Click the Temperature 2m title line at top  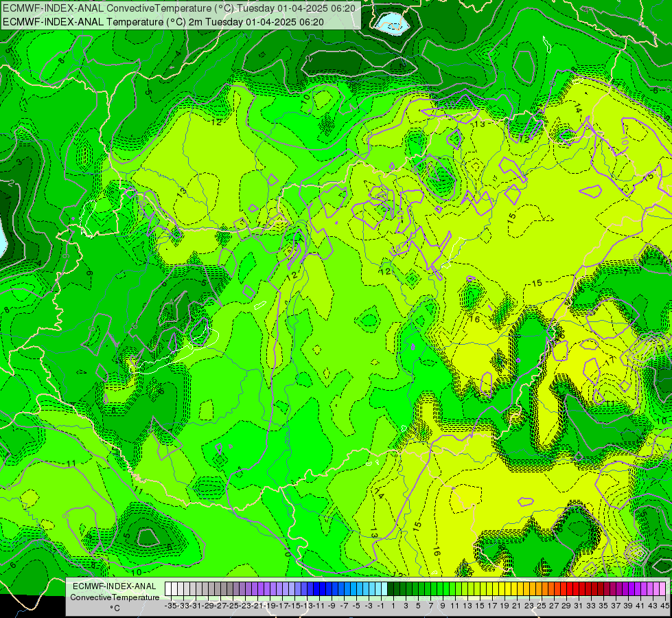[x=163, y=22]
